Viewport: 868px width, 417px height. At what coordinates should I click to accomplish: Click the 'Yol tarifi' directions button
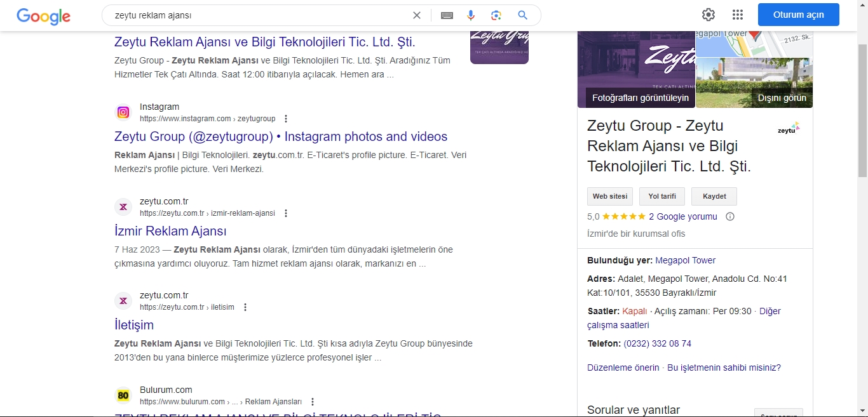tap(661, 197)
